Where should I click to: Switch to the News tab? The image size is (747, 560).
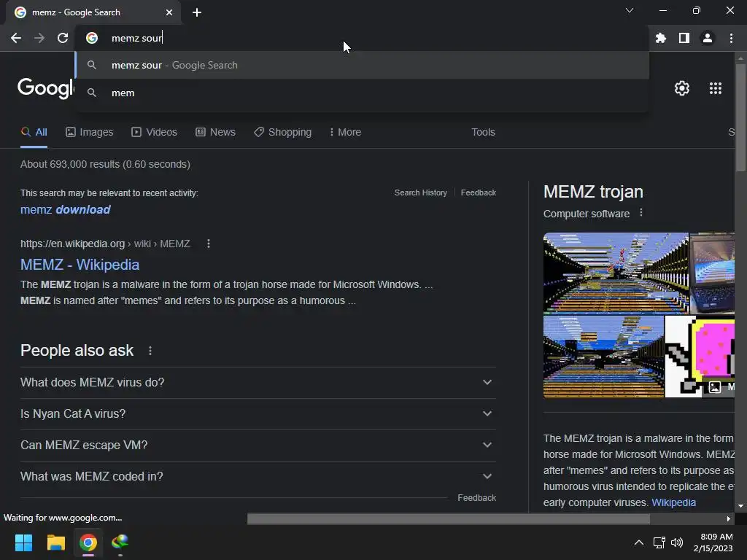click(215, 133)
